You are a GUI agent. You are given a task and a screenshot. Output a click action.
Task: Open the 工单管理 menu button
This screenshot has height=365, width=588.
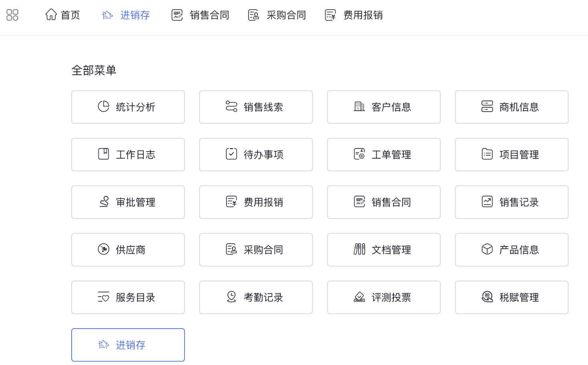coord(383,154)
